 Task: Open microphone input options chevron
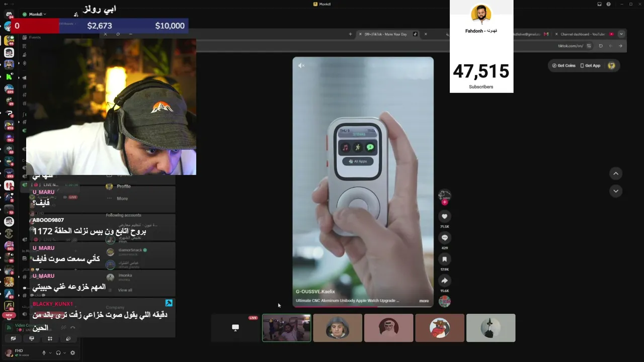coord(50,353)
